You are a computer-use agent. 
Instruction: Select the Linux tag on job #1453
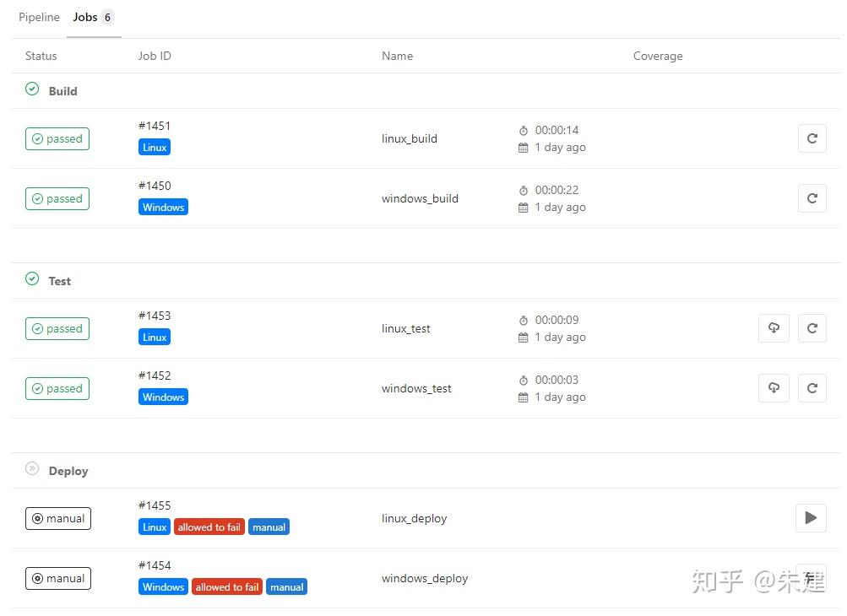tap(154, 336)
